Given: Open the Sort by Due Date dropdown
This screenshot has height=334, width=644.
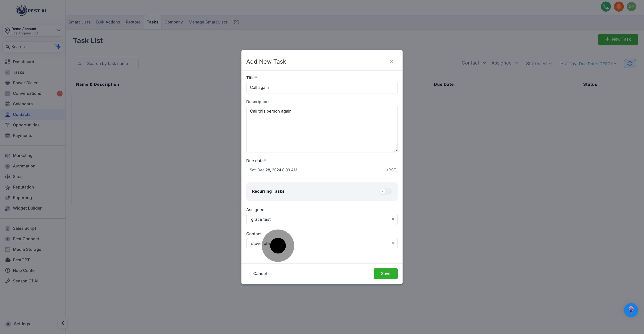Looking at the screenshot, I should (597, 64).
